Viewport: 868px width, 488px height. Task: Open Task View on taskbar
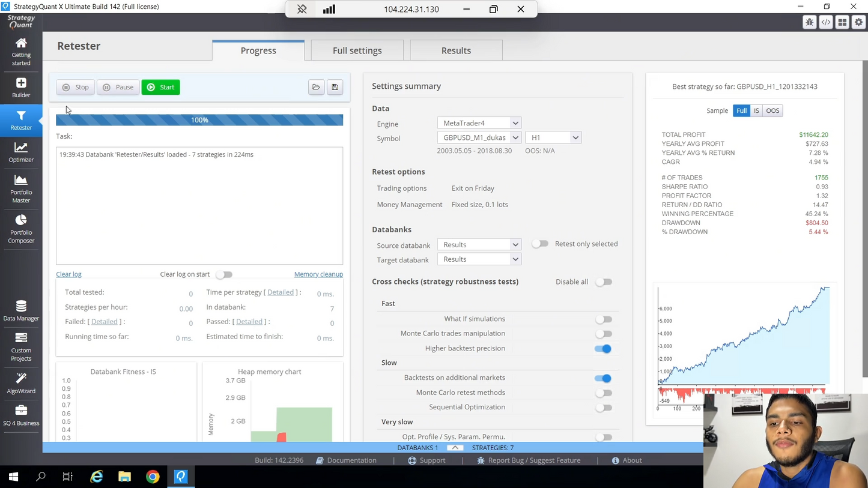click(68, 477)
